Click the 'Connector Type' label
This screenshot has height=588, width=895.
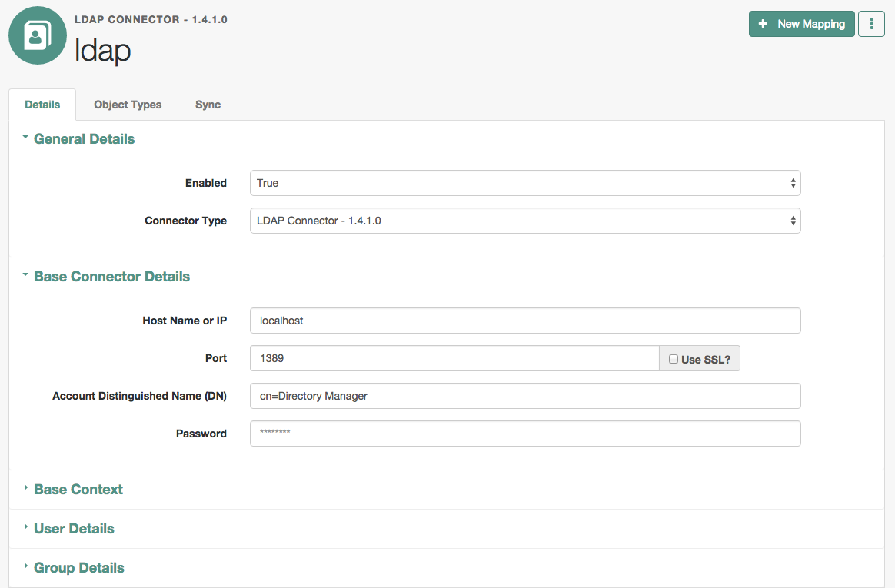[x=185, y=221]
